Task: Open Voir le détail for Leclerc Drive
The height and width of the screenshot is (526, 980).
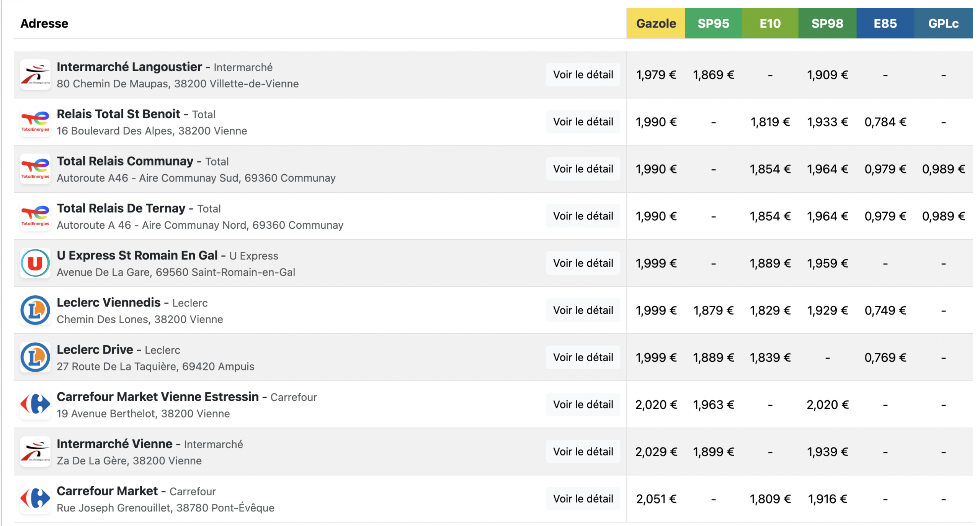Action: click(583, 357)
